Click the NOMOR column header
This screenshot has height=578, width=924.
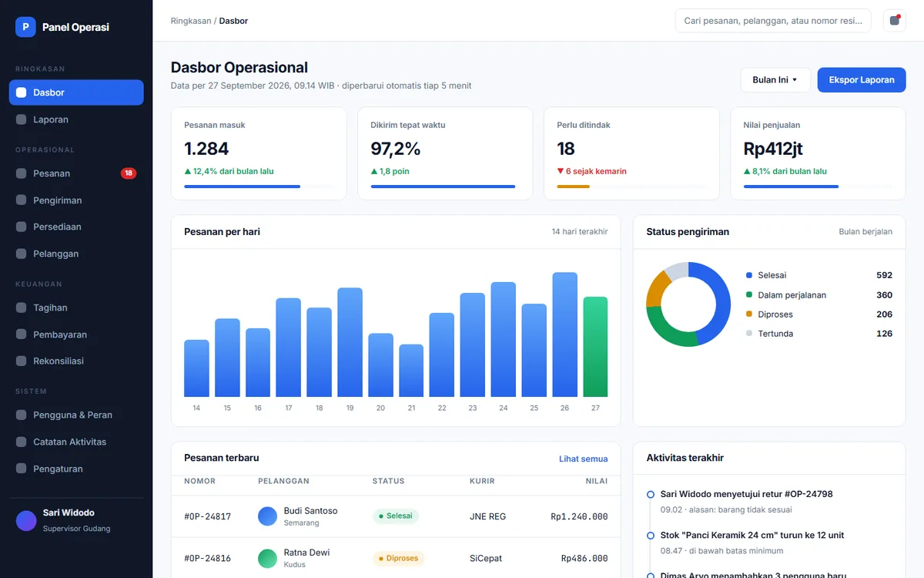199,481
